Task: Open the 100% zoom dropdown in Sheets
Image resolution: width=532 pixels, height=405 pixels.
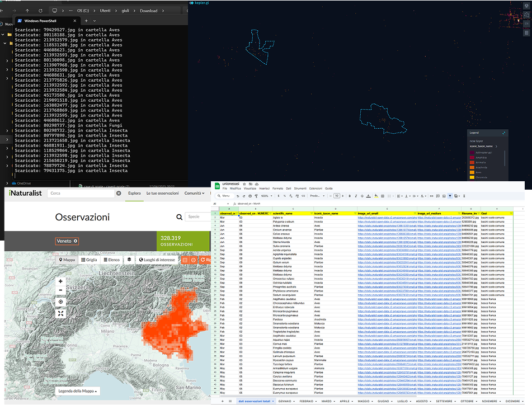Action: tap(267, 196)
